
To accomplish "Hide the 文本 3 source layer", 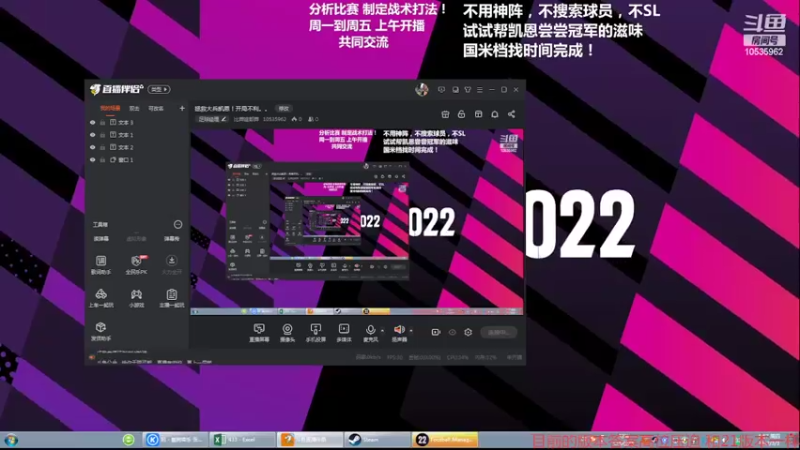I will (92, 122).
